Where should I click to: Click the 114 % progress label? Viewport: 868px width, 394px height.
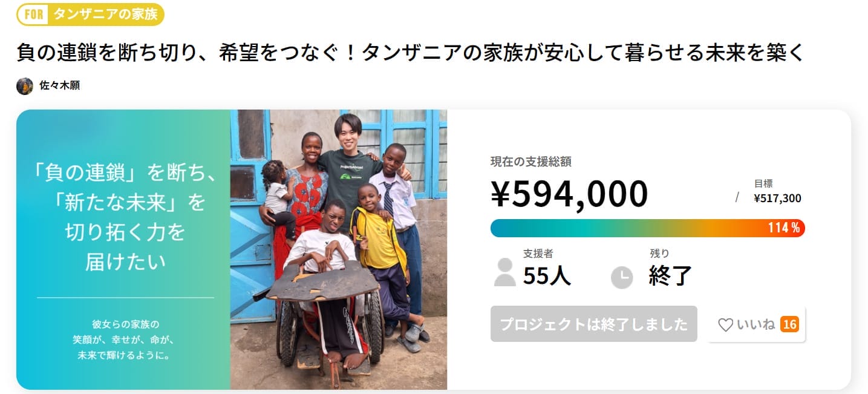click(784, 228)
